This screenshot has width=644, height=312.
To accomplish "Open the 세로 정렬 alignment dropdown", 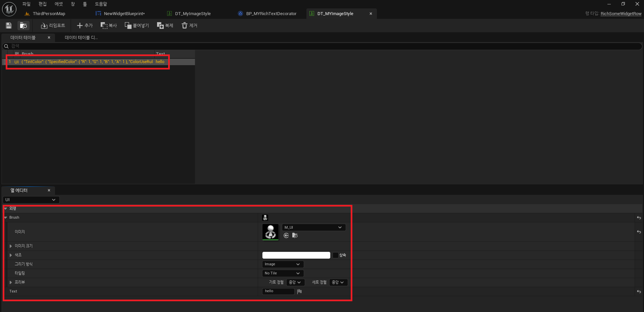I will click(x=339, y=282).
